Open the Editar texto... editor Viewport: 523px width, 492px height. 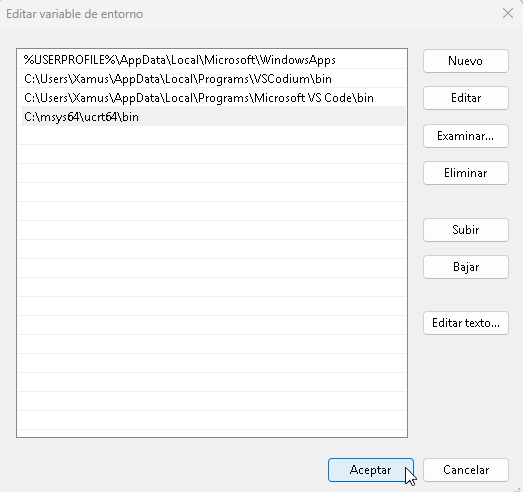[x=466, y=323]
